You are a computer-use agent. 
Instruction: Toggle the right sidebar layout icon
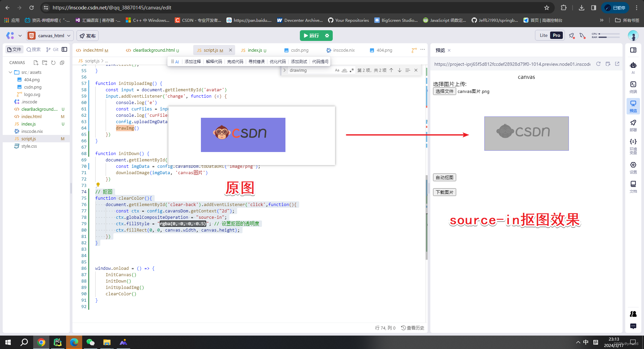click(633, 50)
